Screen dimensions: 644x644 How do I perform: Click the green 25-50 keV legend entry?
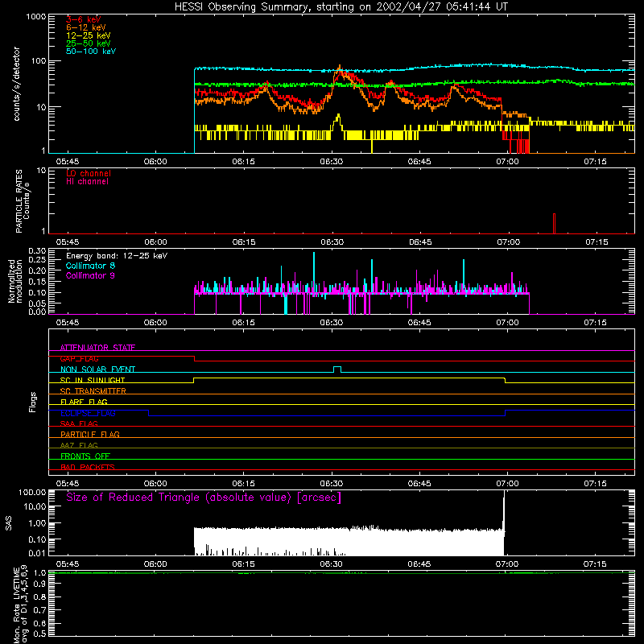89,43
